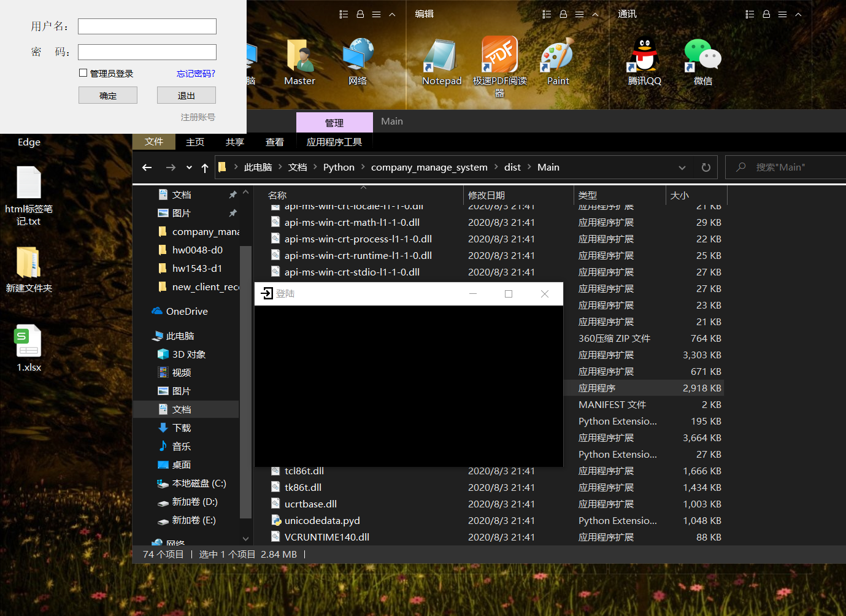
Task: Launch the Paint shortcut icon
Action: (558, 61)
